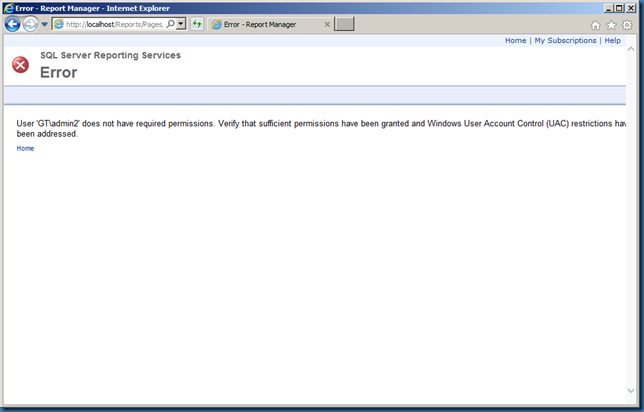Open the Help link
This screenshot has height=412, width=644.
[x=612, y=40]
